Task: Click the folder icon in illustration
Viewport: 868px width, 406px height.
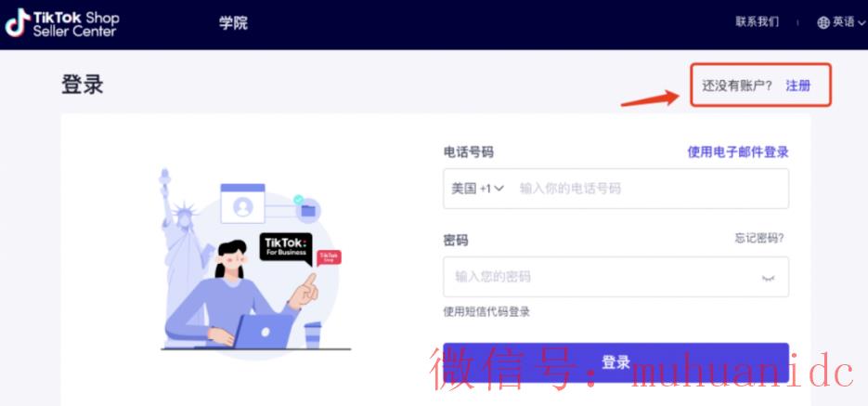Action: click(308, 210)
